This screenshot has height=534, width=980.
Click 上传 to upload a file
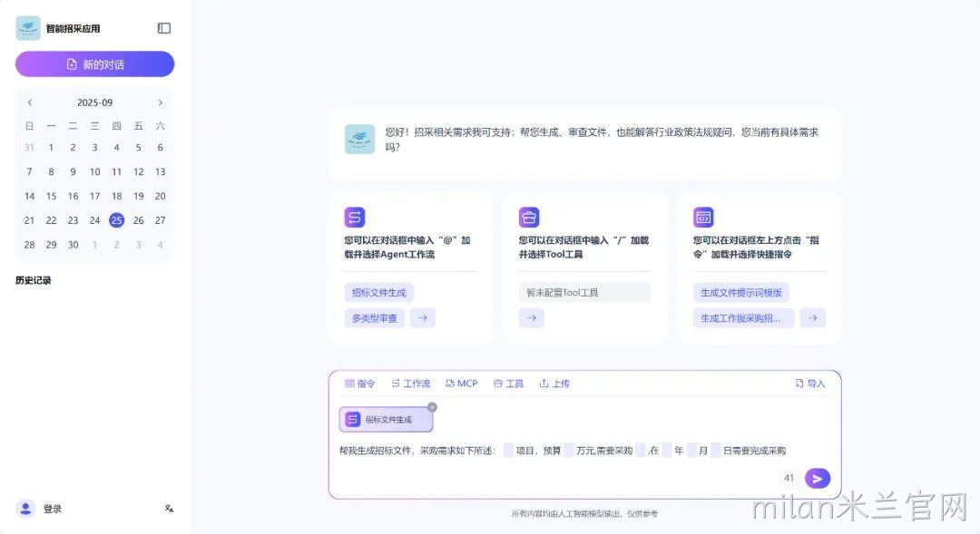(554, 384)
